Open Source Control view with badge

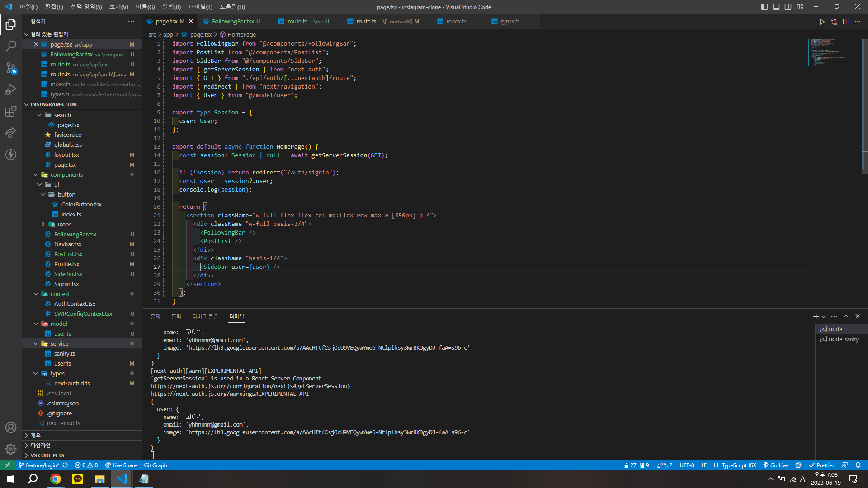click(11, 68)
